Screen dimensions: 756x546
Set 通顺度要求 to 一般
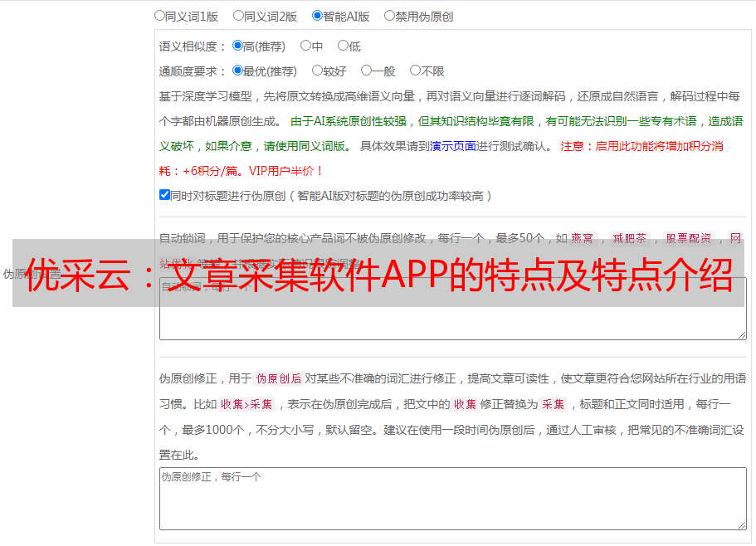[367, 71]
